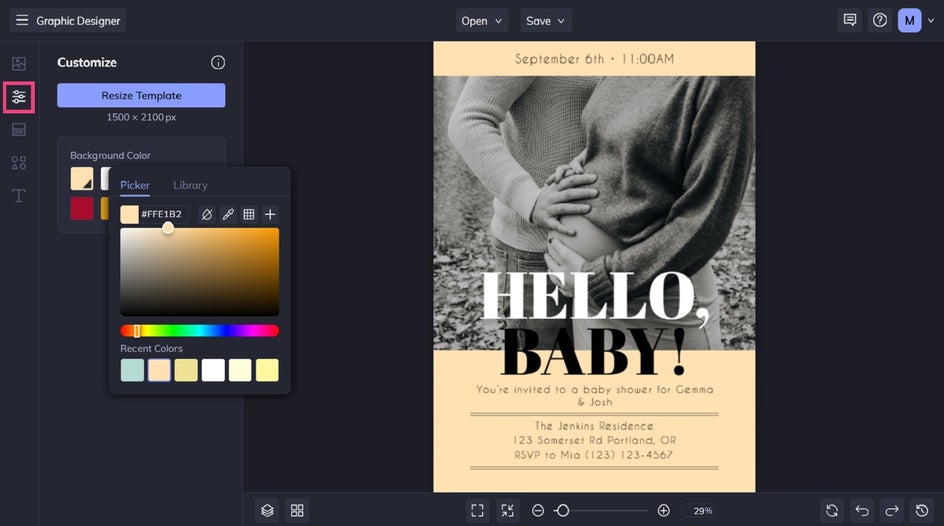Open the history clock icon
944x526 pixels.
(x=922, y=510)
